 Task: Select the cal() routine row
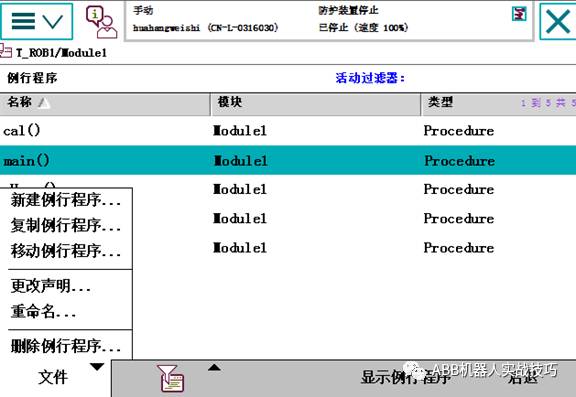click(288, 131)
